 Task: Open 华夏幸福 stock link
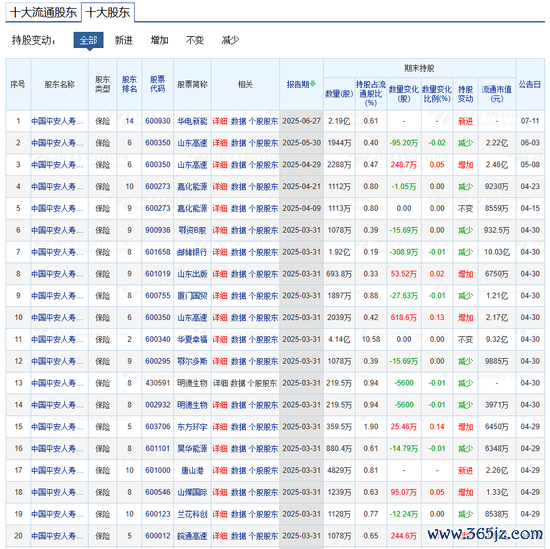click(x=192, y=339)
